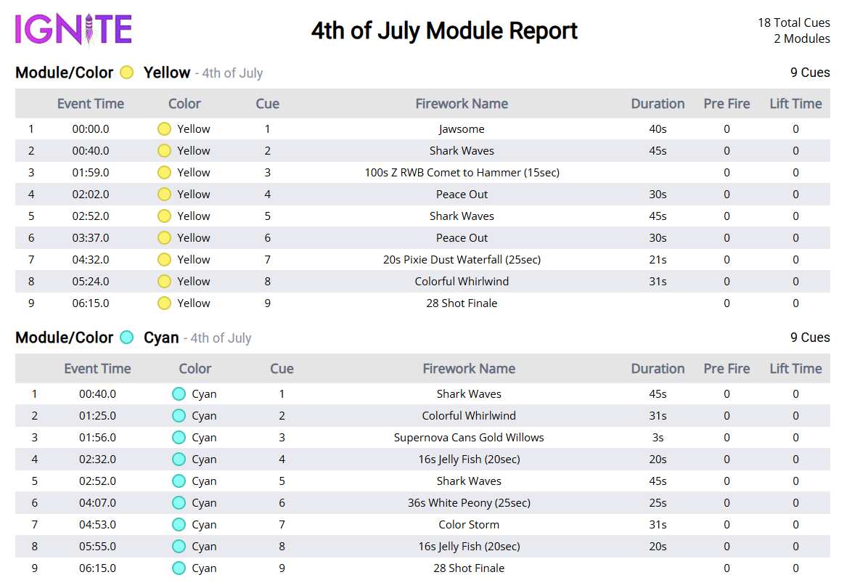Click the Duration column header in Cyan table
868x588 pixels.
pos(658,368)
